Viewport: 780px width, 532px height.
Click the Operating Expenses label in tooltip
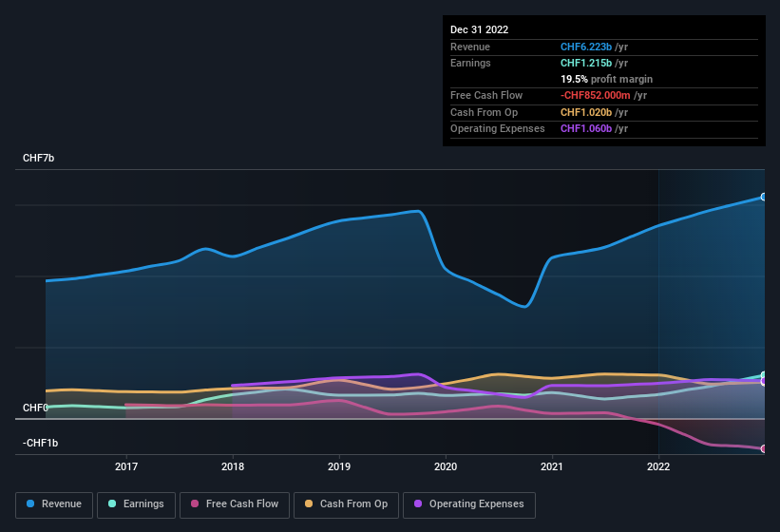click(498, 128)
